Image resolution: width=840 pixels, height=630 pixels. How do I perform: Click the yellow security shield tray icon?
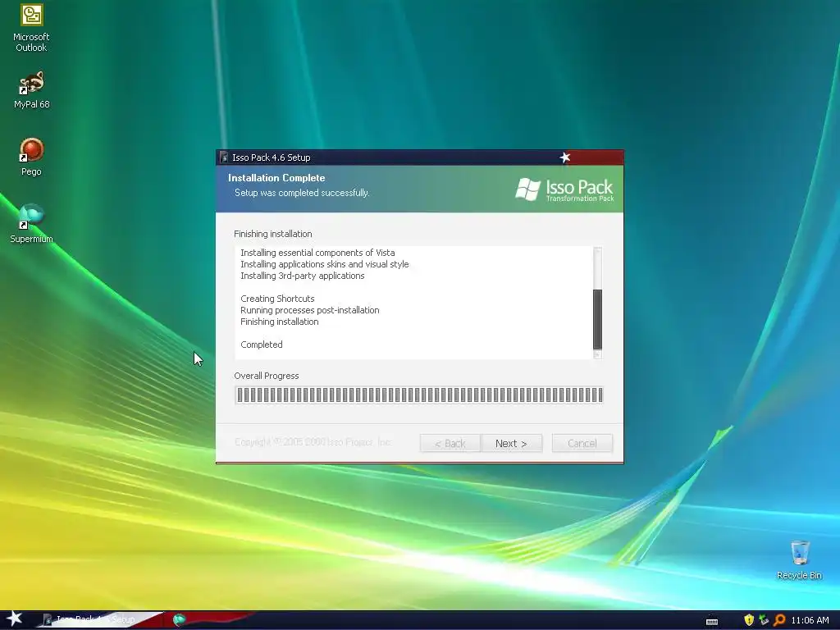pyautogui.click(x=749, y=620)
